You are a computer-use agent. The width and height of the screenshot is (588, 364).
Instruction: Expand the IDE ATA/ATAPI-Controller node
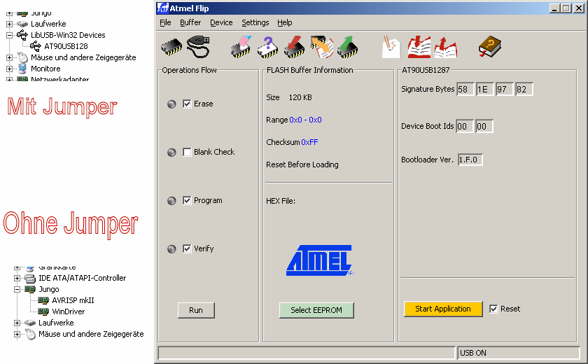[x=17, y=278]
